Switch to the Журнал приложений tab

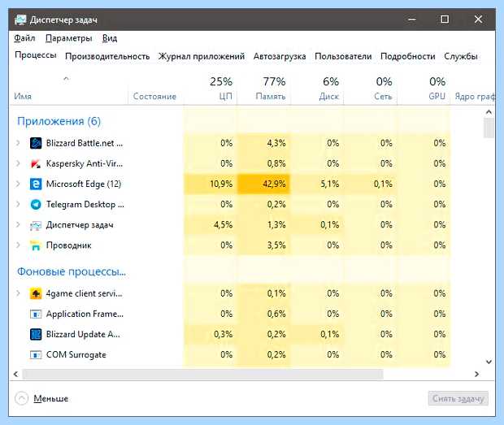click(x=202, y=57)
